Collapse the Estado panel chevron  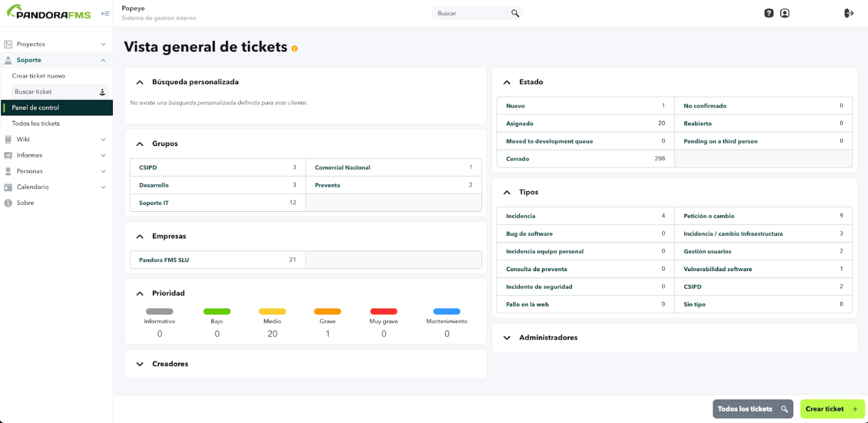[x=507, y=82]
